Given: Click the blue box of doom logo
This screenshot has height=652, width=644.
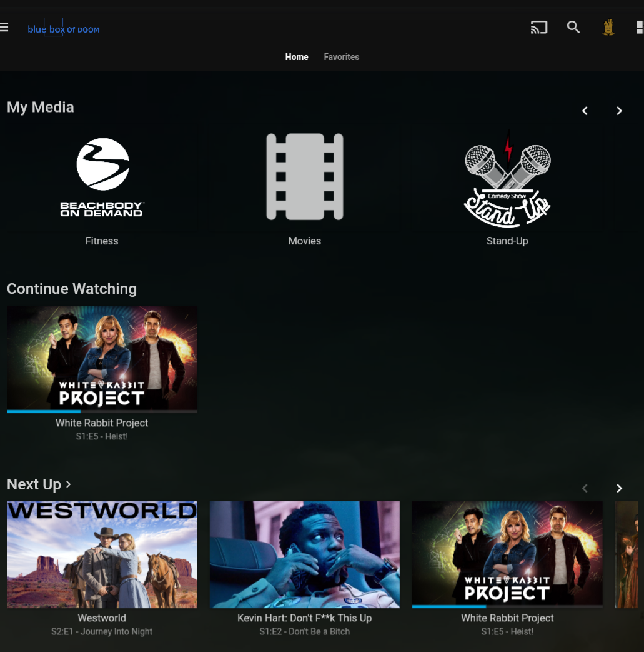Looking at the screenshot, I should tap(64, 28).
